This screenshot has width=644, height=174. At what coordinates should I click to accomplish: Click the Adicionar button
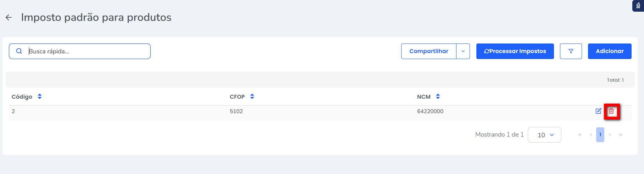[x=609, y=51]
